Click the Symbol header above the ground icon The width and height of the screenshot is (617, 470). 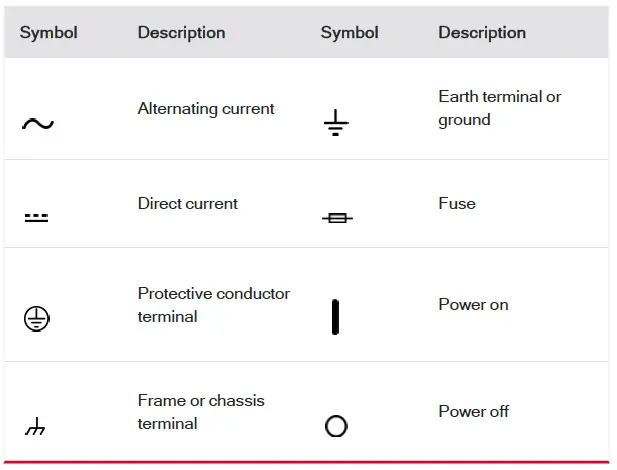pos(349,32)
